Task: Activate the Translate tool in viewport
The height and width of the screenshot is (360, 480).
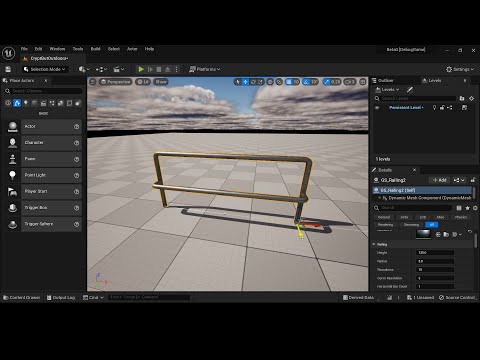Action: coord(245,82)
